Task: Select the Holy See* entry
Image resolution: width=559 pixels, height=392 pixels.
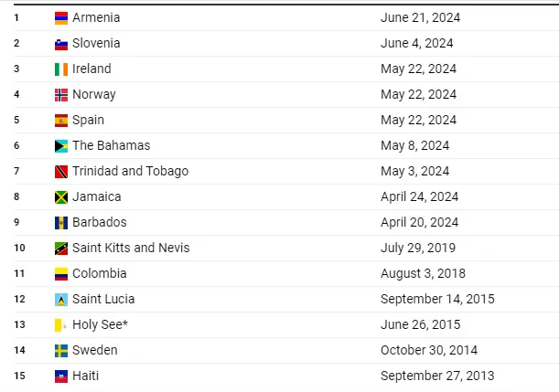Action: 100,324
